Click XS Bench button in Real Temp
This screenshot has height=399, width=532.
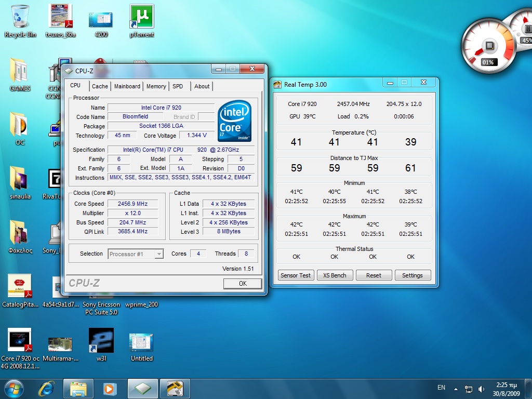[x=335, y=275]
